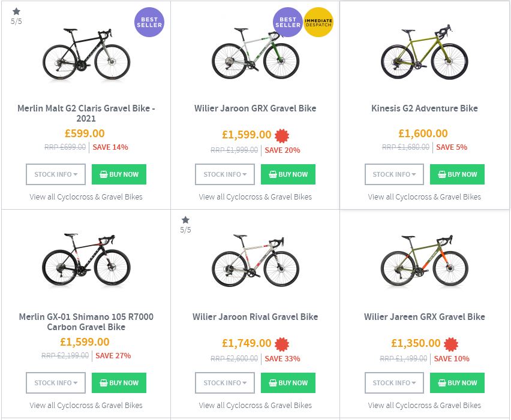This screenshot has height=420, width=511.
Task: Expand Stock Info for Wilier Jareen GRX
Action: pyautogui.click(x=394, y=383)
